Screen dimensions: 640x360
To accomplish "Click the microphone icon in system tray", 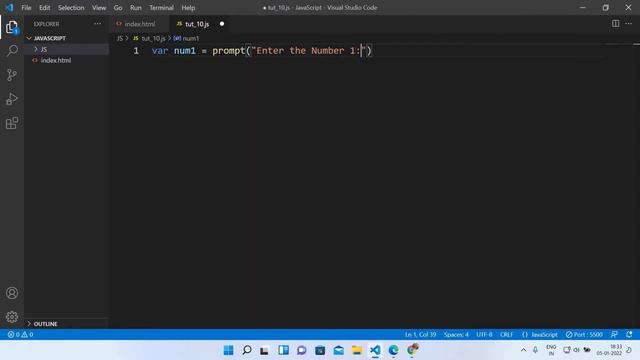I will tap(535, 350).
